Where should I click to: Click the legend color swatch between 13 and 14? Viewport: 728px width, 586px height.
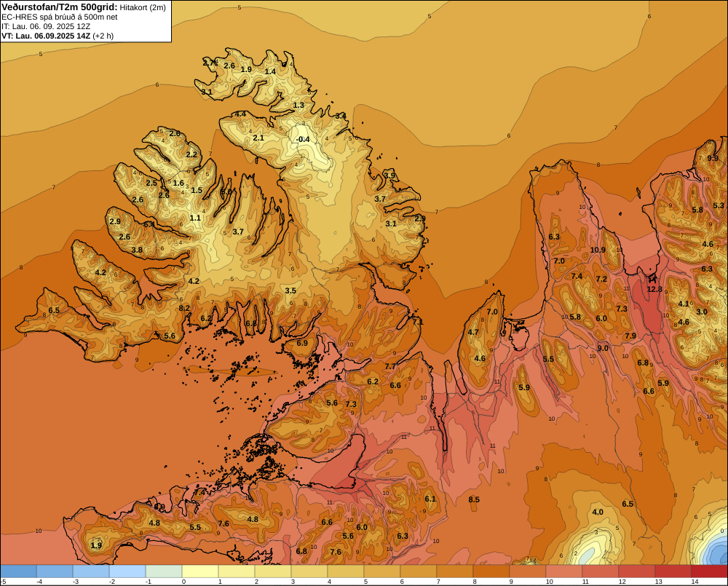673,571
